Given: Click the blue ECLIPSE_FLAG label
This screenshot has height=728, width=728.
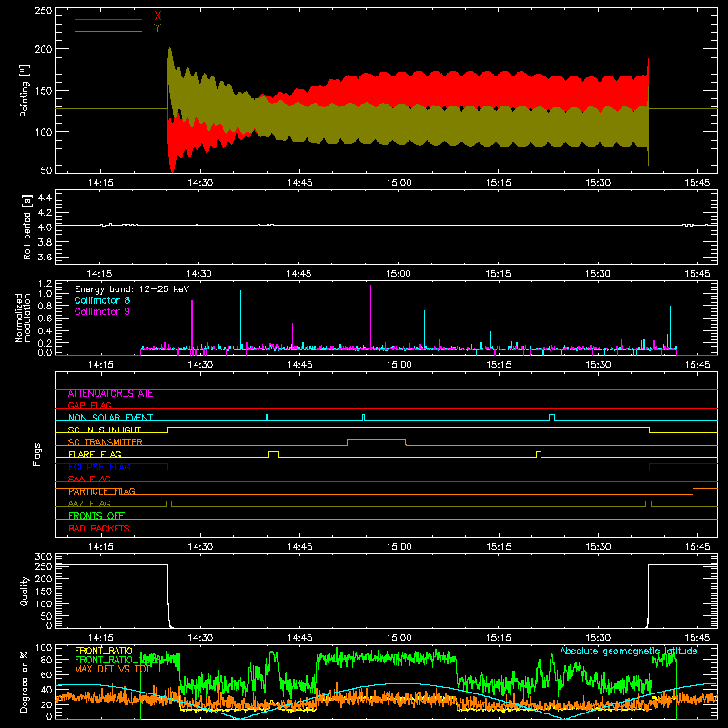Looking at the screenshot, I should tap(99, 467).
